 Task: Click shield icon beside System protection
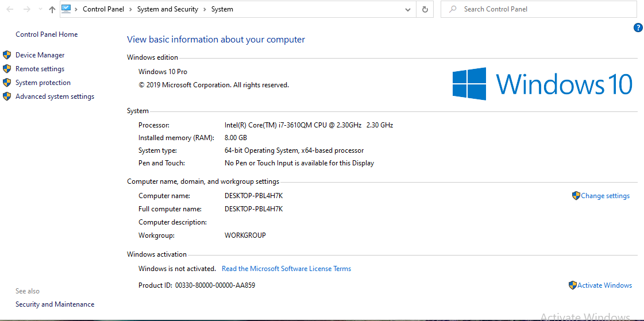(x=7, y=83)
